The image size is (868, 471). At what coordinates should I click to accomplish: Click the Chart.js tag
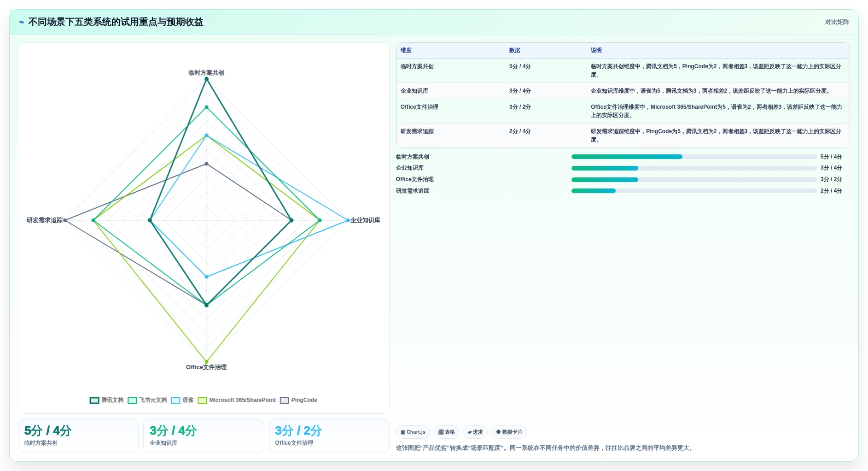point(413,432)
